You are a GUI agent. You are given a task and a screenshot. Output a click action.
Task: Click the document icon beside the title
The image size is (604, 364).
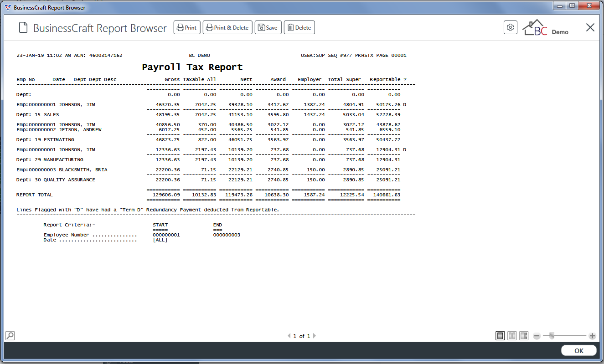23,28
